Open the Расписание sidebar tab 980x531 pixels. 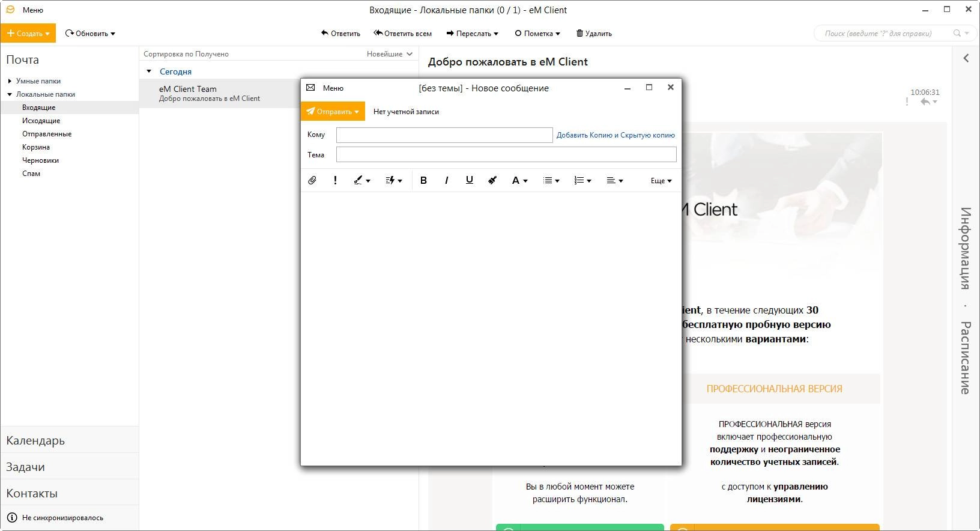pyautogui.click(x=965, y=357)
